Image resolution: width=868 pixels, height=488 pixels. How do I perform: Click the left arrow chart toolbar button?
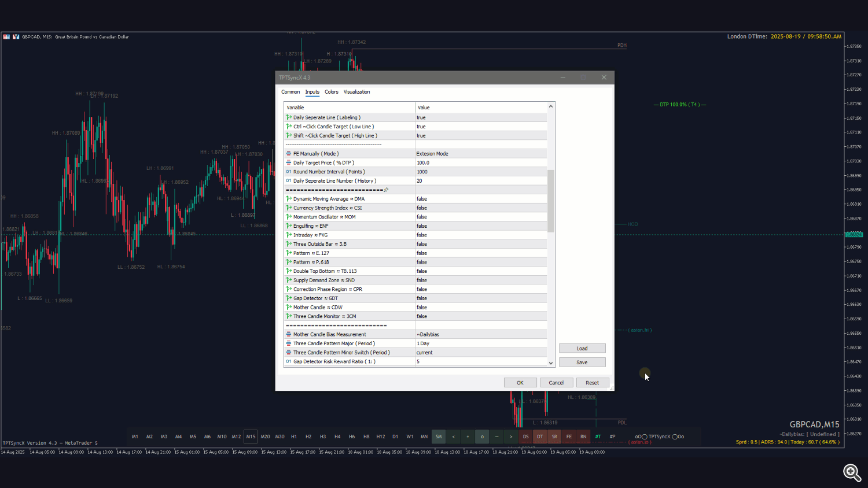pos(453,437)
